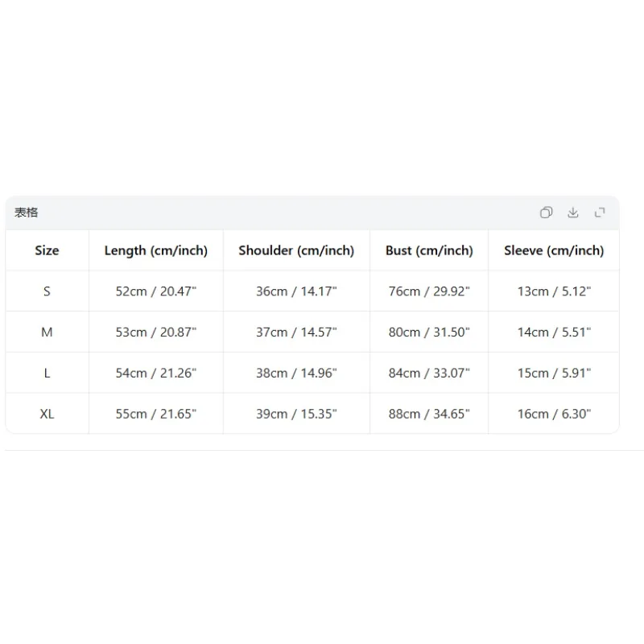
Task: Expand the table to fullscreen
Action: (x=600, y=213)
